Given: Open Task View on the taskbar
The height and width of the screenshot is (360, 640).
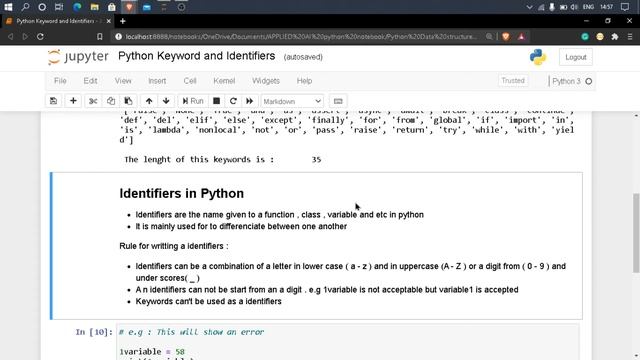Looking at the screenshot, I should (x=59, y=7).
